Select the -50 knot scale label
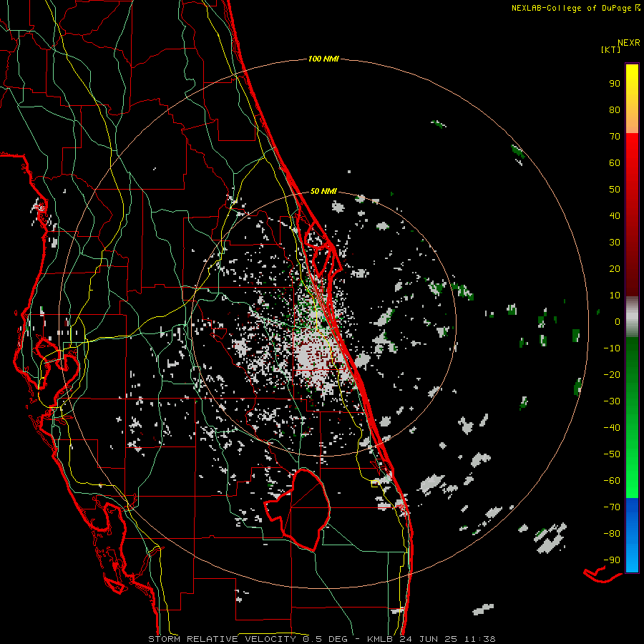644x644 pixels. [612, 454]
